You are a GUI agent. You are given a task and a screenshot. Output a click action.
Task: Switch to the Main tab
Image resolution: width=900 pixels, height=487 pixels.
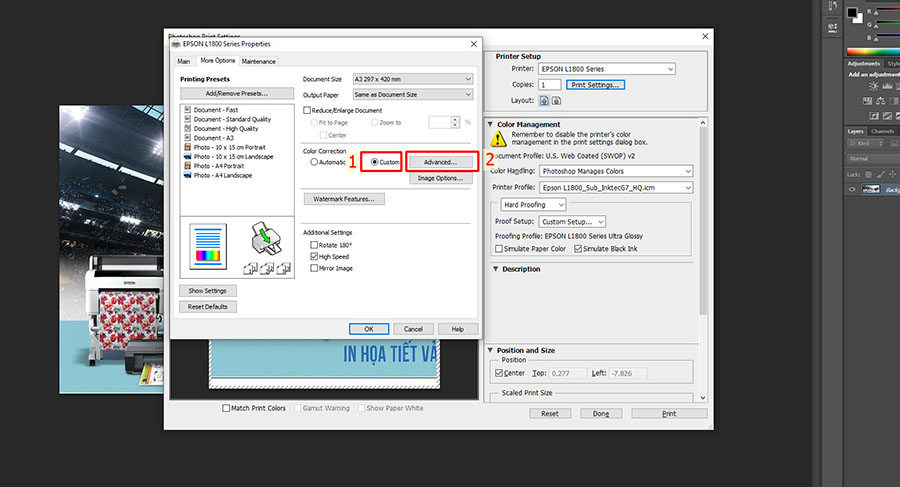coord(184,61)
